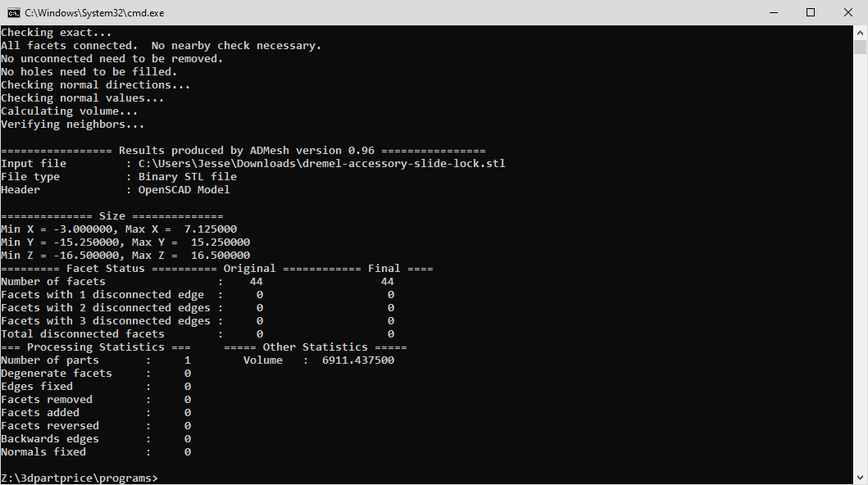Click the Volume value 6911.437500
This screenshot has height=485, width=868.
[358, 360]
